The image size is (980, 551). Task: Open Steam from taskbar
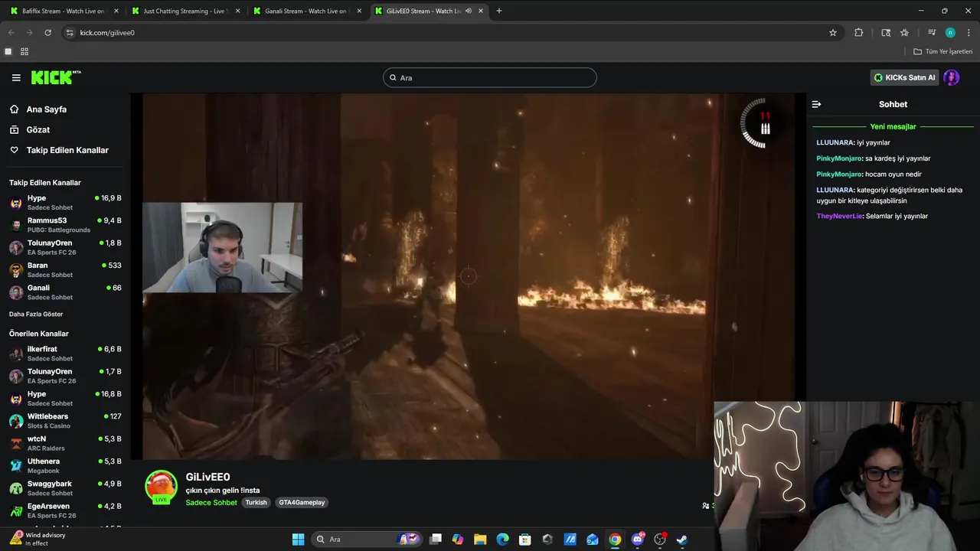tap(682, 540)
